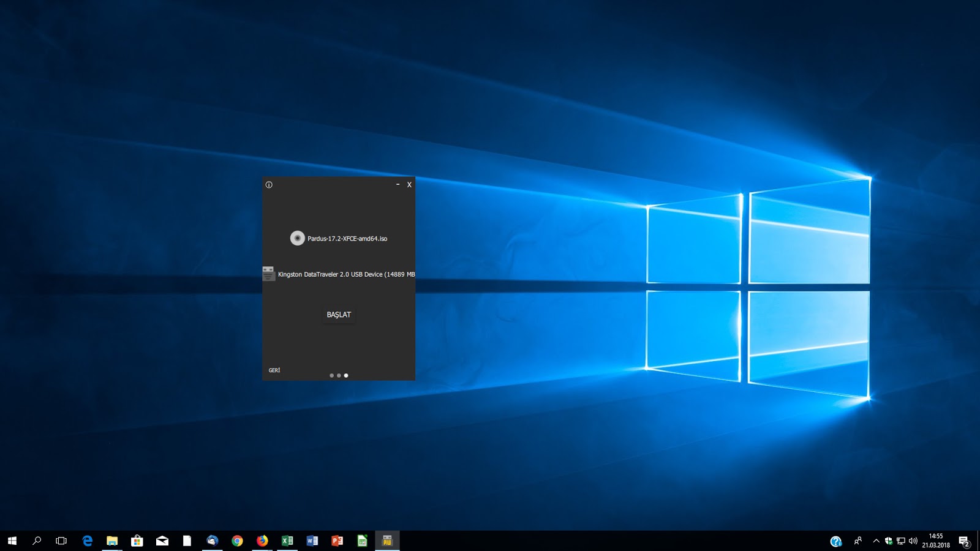
Task: Click the blue help icon in the tray
Action: click(836, 541)
